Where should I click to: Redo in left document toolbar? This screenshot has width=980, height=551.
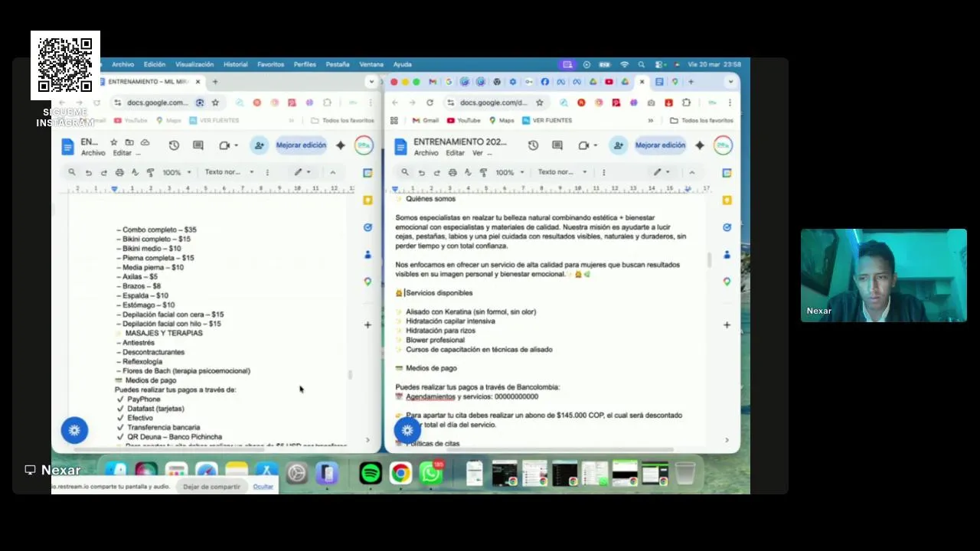pos(104,172)
